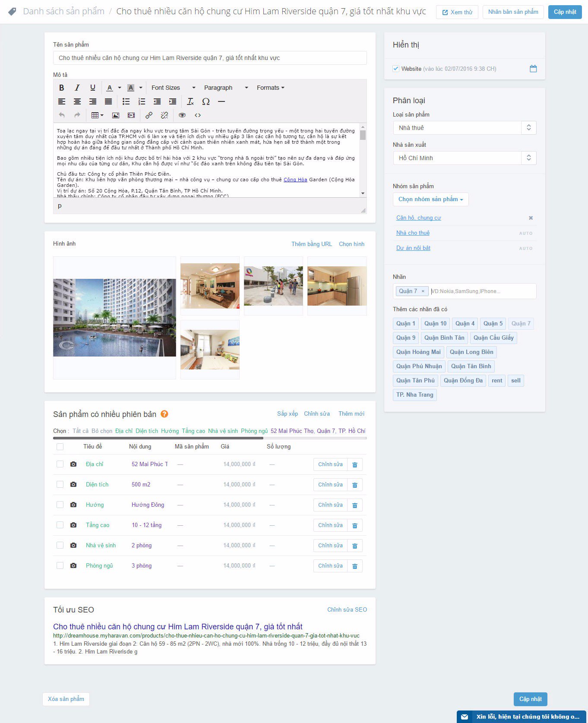The width and height of the screenshot is (588, 723).
Task: Check the Phòng ngủ variant checkbox
Action: click(60, 565)
